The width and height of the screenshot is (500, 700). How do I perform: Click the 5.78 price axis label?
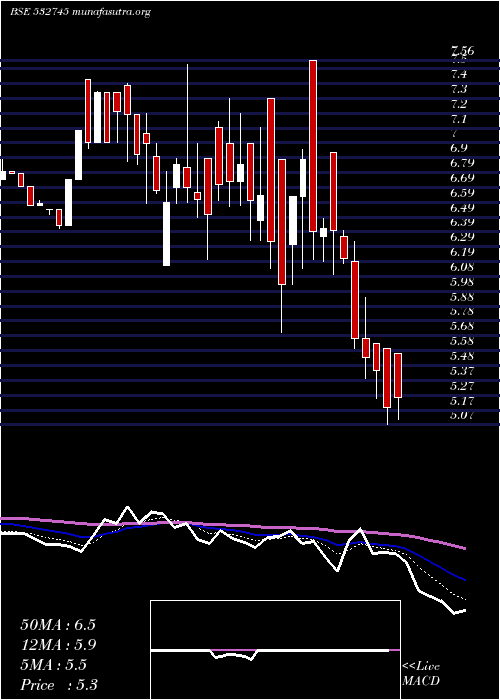pyautogui.click(x=462, y=311)
